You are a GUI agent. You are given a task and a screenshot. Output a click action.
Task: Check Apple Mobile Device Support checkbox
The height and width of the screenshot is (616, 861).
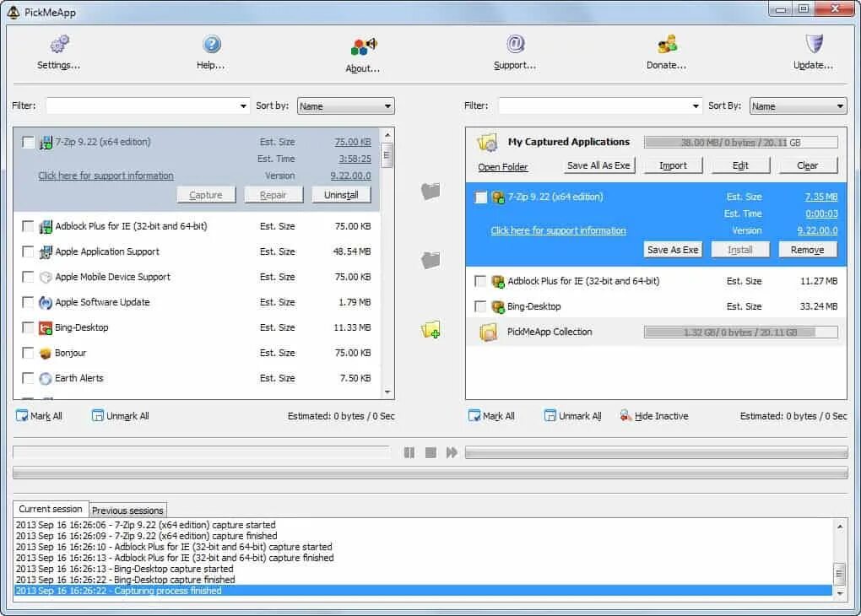(28, 277)
